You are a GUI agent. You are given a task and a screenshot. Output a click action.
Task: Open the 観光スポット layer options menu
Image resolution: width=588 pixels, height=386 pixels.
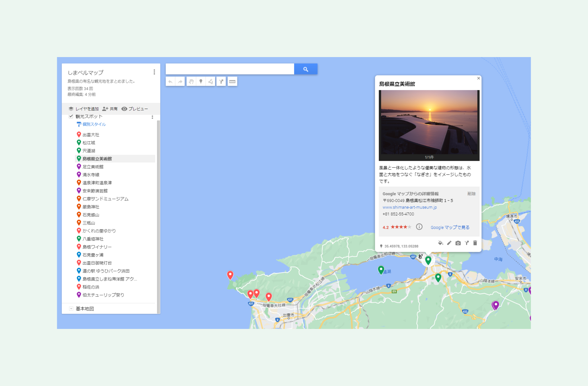pyautogui.click(x=152, y=117)
